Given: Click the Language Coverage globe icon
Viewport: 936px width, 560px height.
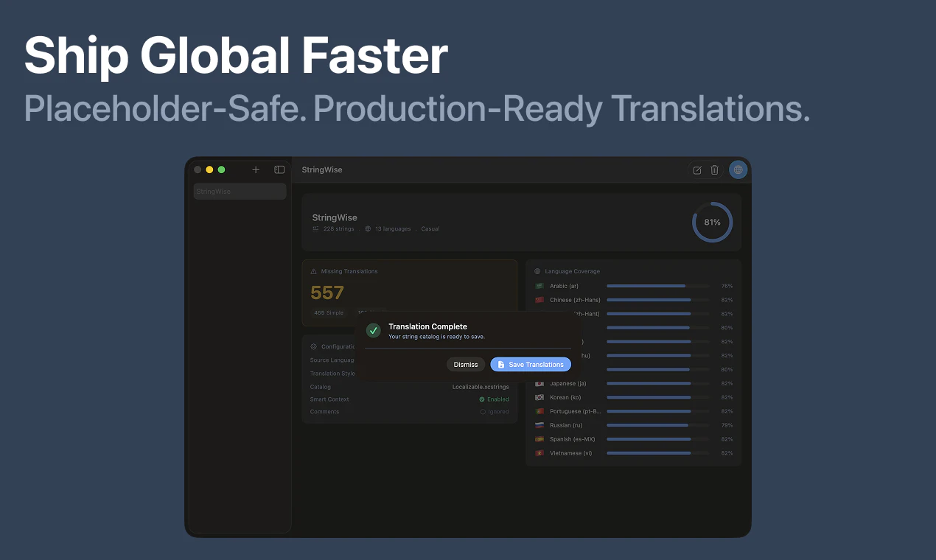Looking at the screenshot, I should click(537, 271).
